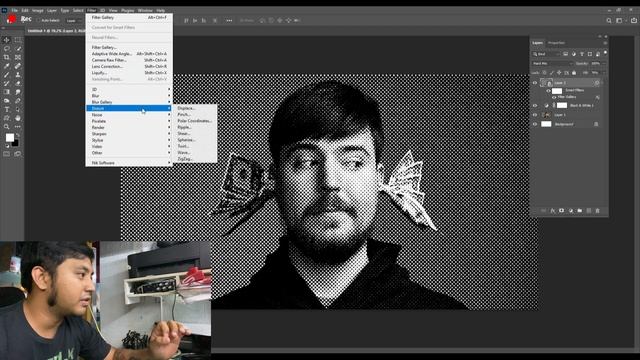This screenshot has width=640, height=360.
Task: Click default foreground/background colors icon
Action: pyautogui.click(x=7, y=145)
